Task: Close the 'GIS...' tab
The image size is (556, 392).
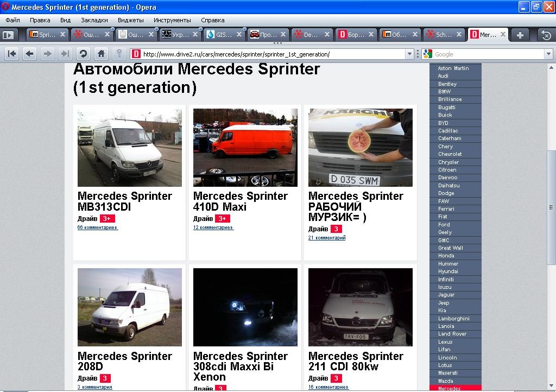Action: (239, 34)
